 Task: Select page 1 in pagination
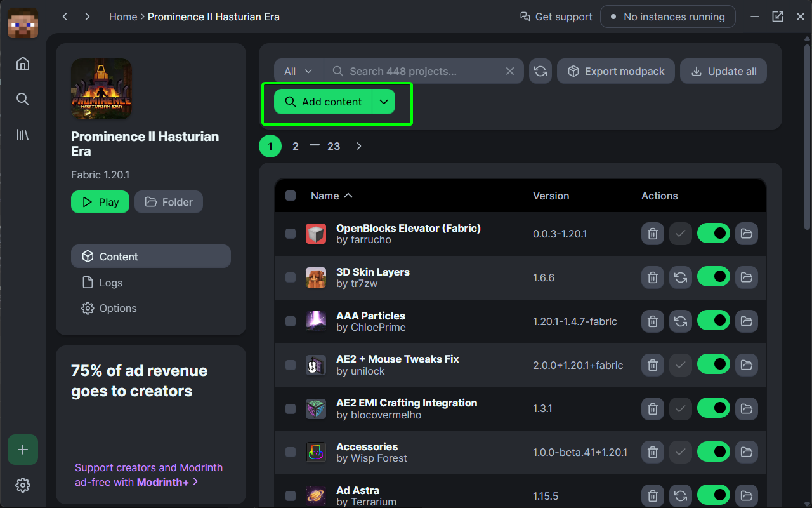pyautogui.click(x=270, y=146)
